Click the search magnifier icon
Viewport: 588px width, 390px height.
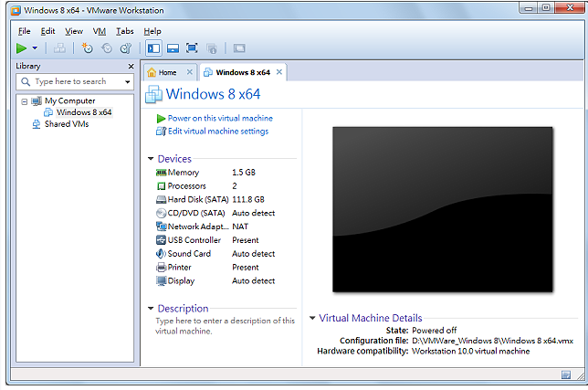[x=26, y=81]
